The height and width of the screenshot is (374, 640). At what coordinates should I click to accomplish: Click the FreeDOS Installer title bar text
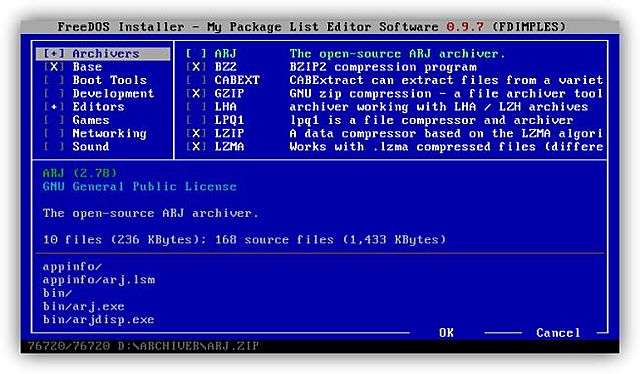coord(312,27)
